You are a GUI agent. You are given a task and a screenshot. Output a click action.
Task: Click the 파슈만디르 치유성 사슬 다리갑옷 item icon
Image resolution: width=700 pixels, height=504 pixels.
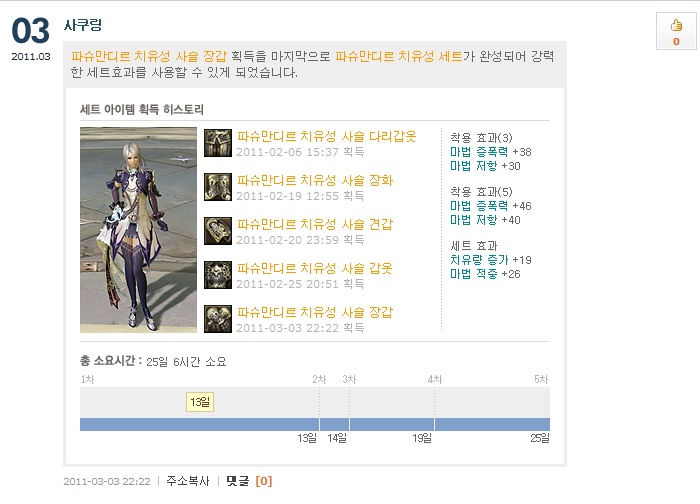click(218, 143)
